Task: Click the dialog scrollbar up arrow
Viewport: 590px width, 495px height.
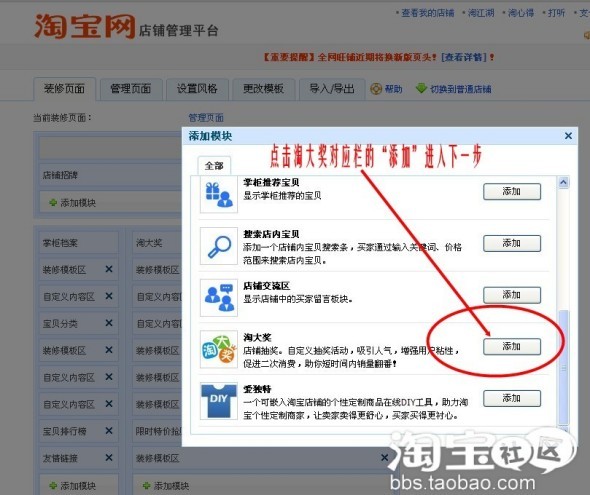Action: (x=563, y=182)
